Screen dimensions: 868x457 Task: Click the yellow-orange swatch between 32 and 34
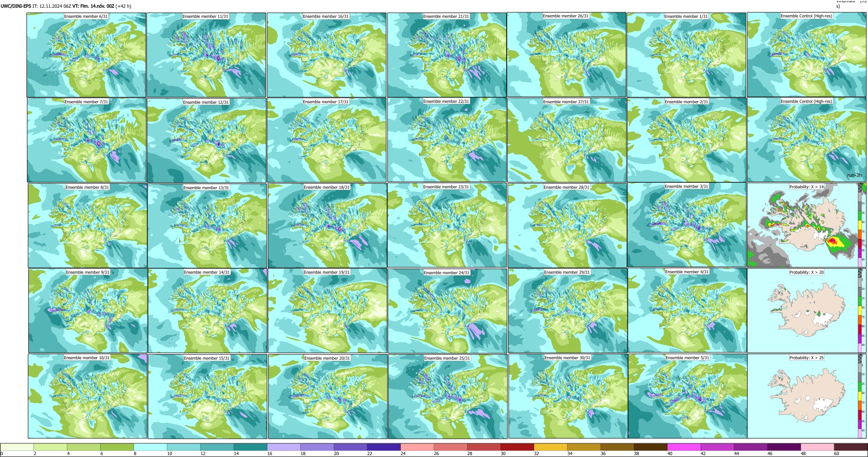(x=550, y=447)
